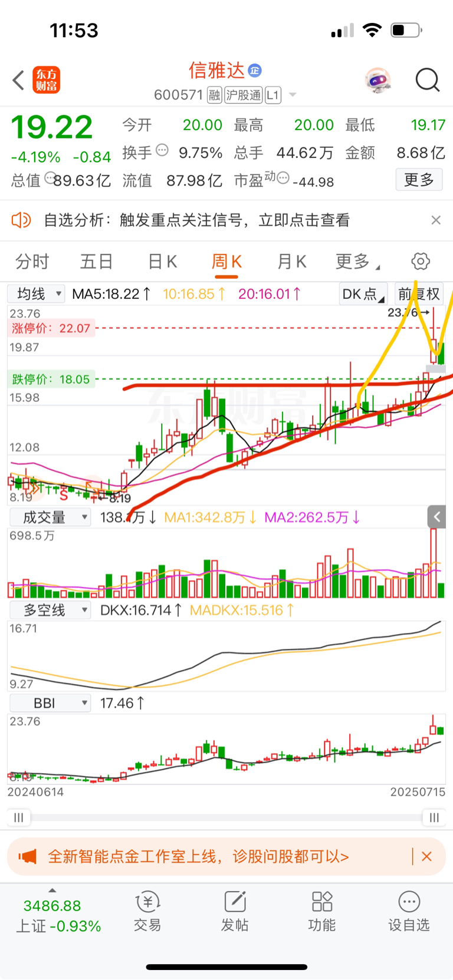Tap the 涨停价: 22.07 label

tap(51, 328)
